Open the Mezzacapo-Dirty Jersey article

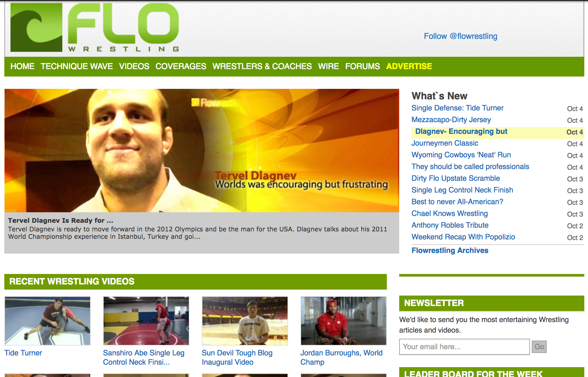(x=451, y=120)
